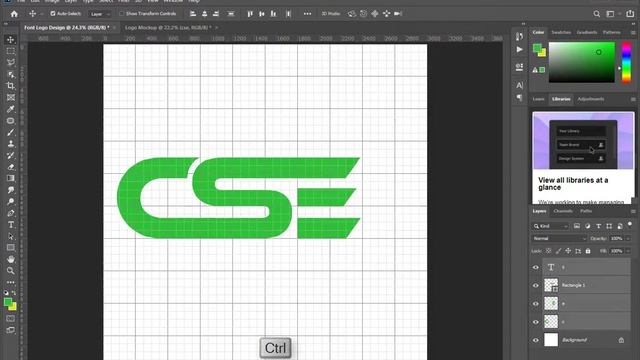Open the collapsed Actions panel play icon

click(519, 49)
